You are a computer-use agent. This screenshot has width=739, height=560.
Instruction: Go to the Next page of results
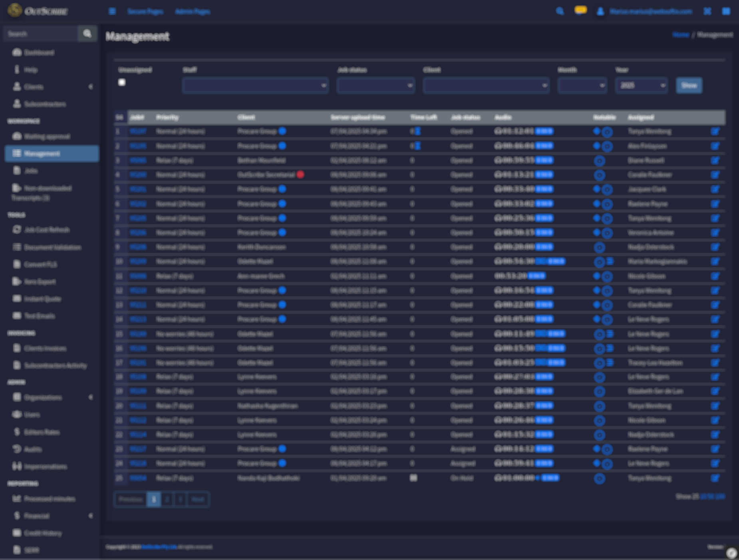(197, 499)
